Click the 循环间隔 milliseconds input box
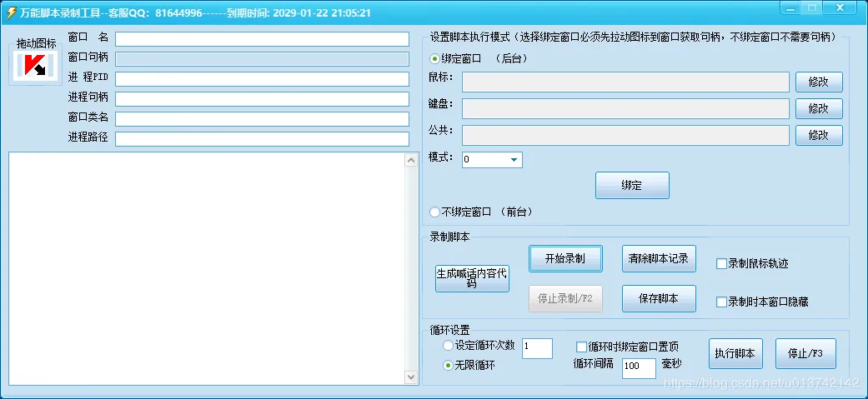Viewport: 868px width, 399px height. pyautogui.click(x=639, y=368)
